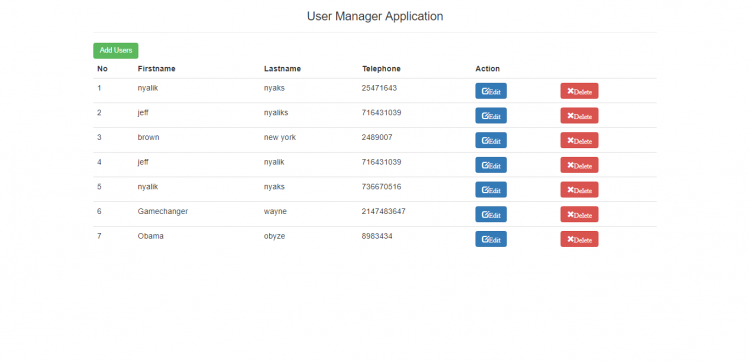
Task: Edit the jeff nyaliks row
Action: 491,116
